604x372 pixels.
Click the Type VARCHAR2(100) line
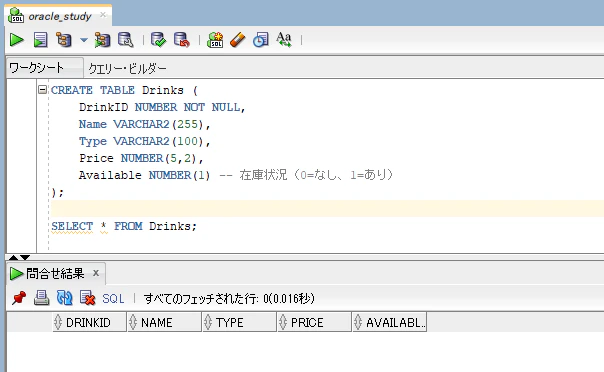coord(144,141)
